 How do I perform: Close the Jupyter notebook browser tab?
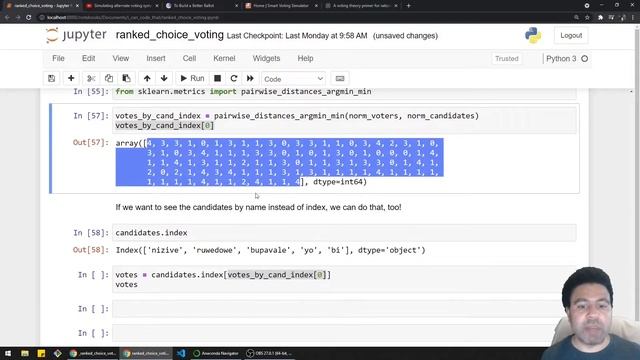click(77, 6)
